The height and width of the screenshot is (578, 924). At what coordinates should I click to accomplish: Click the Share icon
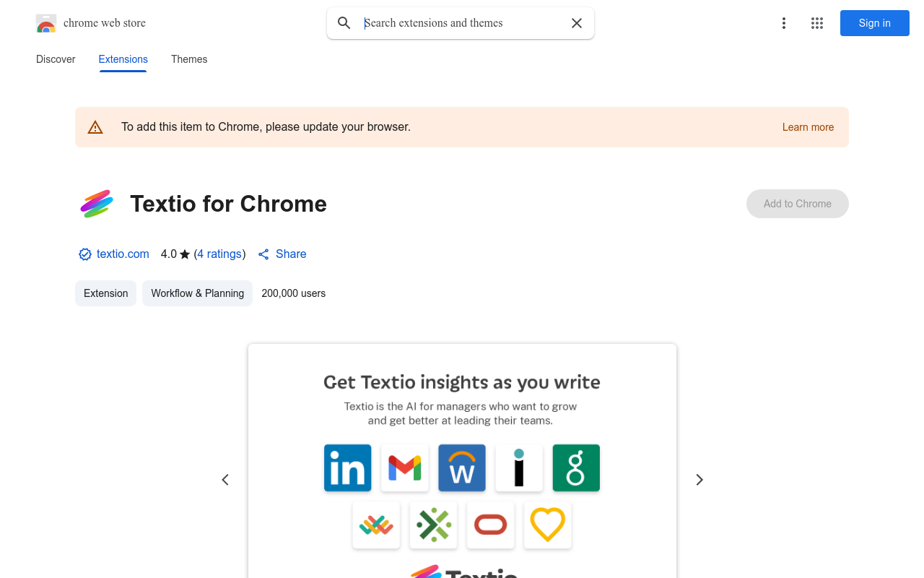(263, 254)
